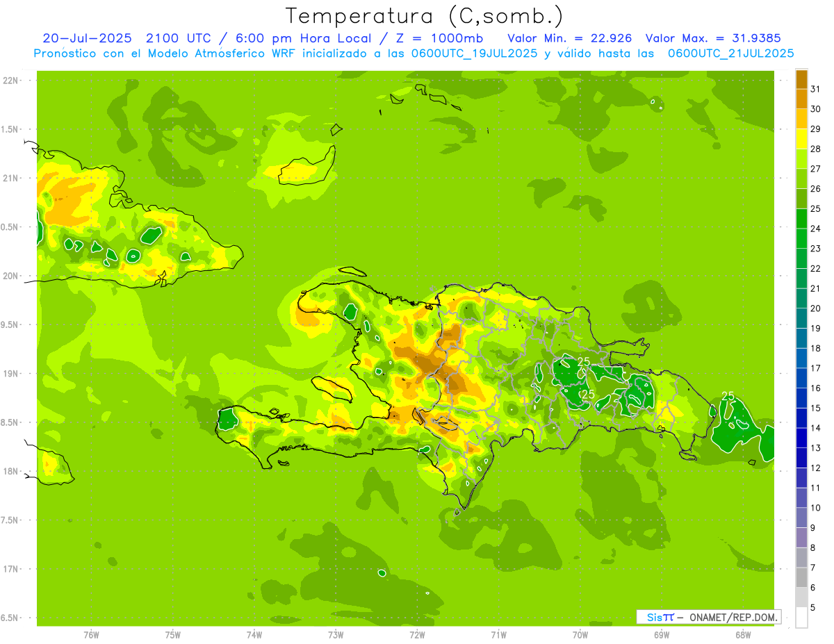This screenshot has width=834, height=644.
Task: Click the legend value label '8'
Action: pos(812,548)
